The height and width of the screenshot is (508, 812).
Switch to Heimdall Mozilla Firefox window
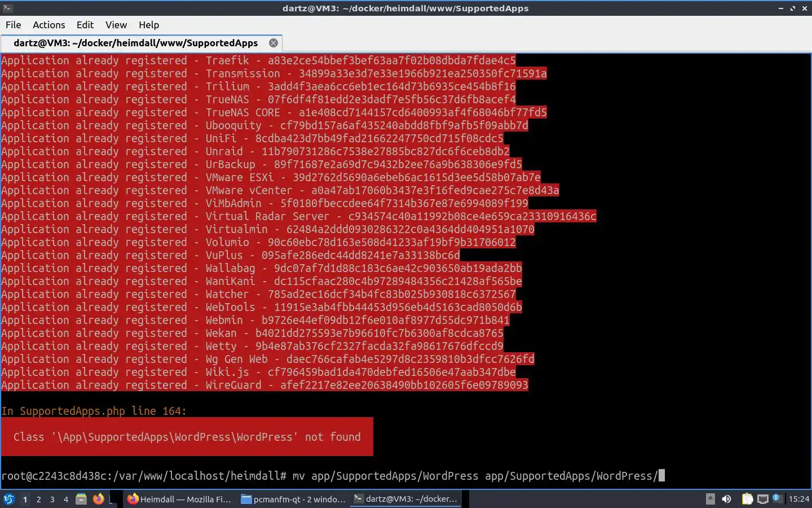click(179, 499)
